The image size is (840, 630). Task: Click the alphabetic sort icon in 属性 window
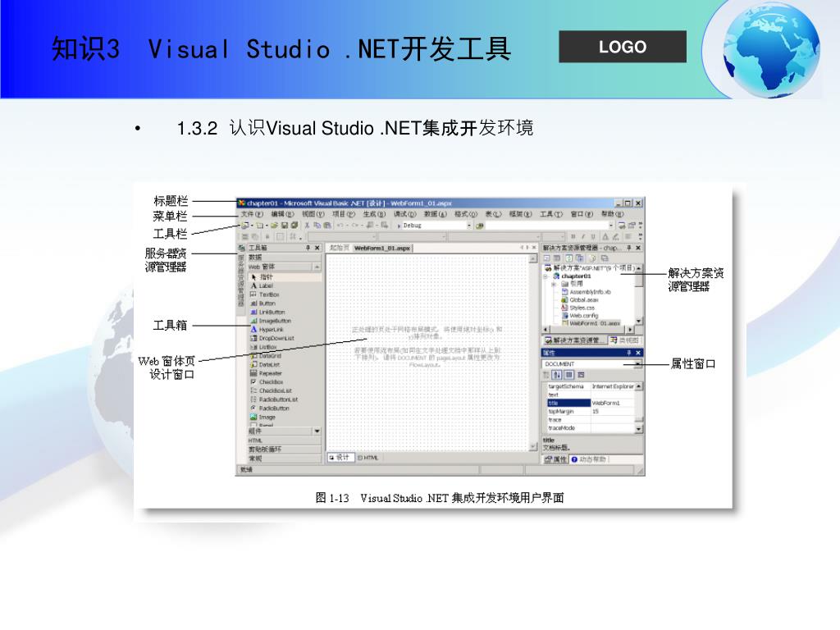pyautogui.click(x=557, y=375)
